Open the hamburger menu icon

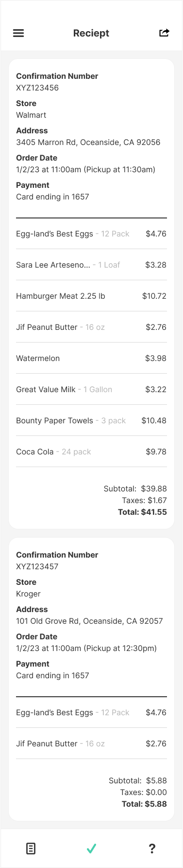(x=18, y=33)
